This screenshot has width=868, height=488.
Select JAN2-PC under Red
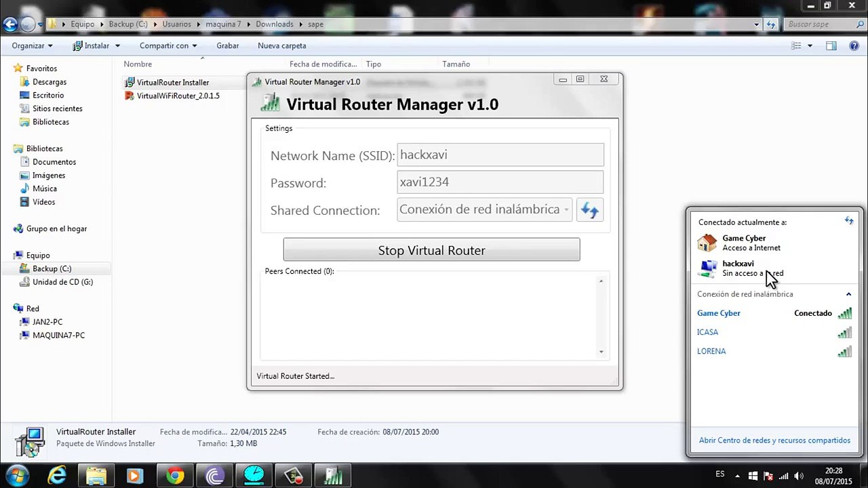(x=47, y=322)
